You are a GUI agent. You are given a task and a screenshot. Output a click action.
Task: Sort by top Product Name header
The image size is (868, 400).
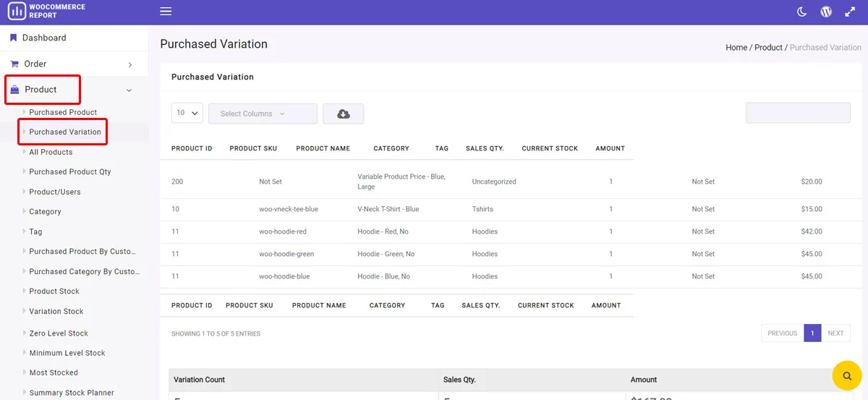[x=323, y=148]
